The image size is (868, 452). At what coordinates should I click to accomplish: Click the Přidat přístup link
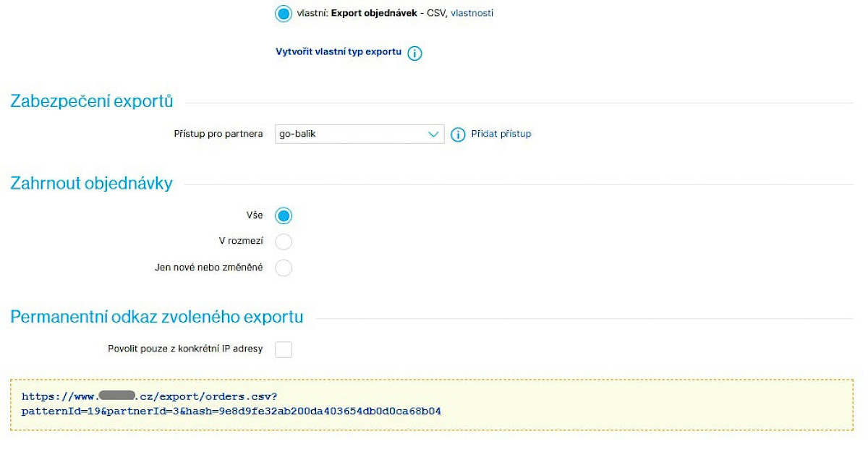tap(501, 134)
